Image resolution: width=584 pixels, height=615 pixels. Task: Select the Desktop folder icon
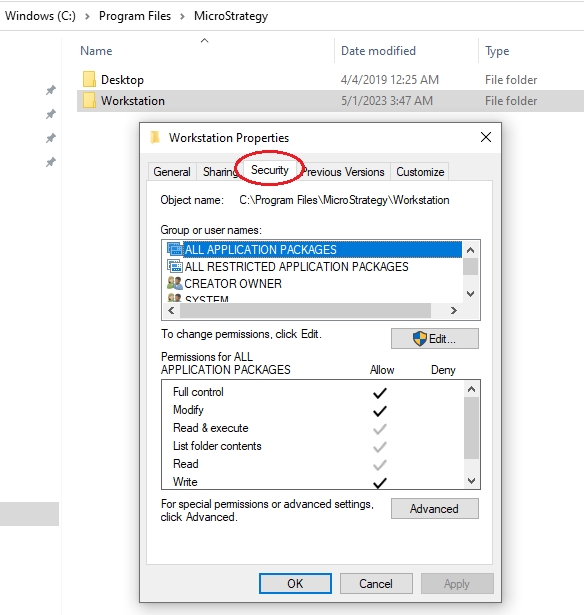[x=89, y=80]
